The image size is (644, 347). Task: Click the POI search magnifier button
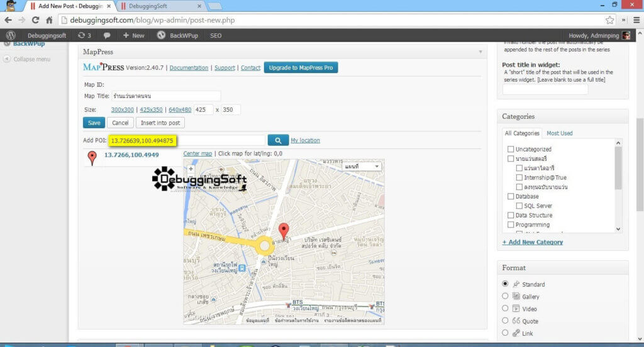click(278, 140)
